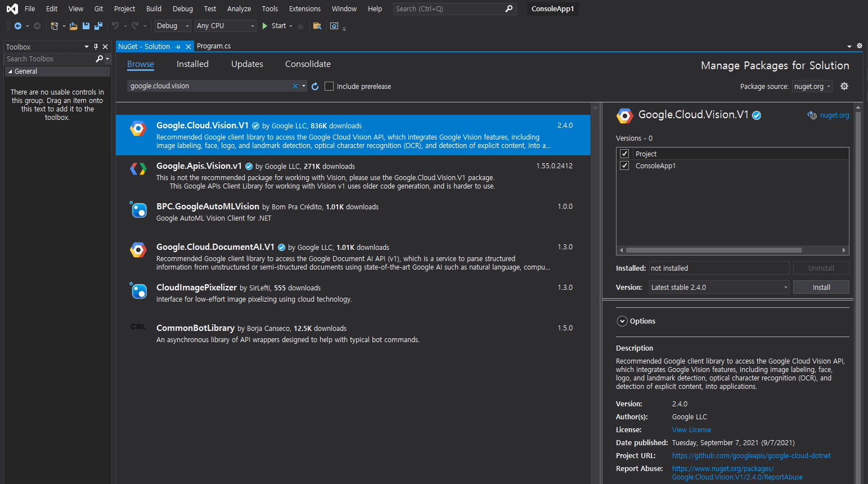This screenshot has width=868, height=484.
Task: Open the Debug configuration dropdown
Action: [x=173, y=26]
